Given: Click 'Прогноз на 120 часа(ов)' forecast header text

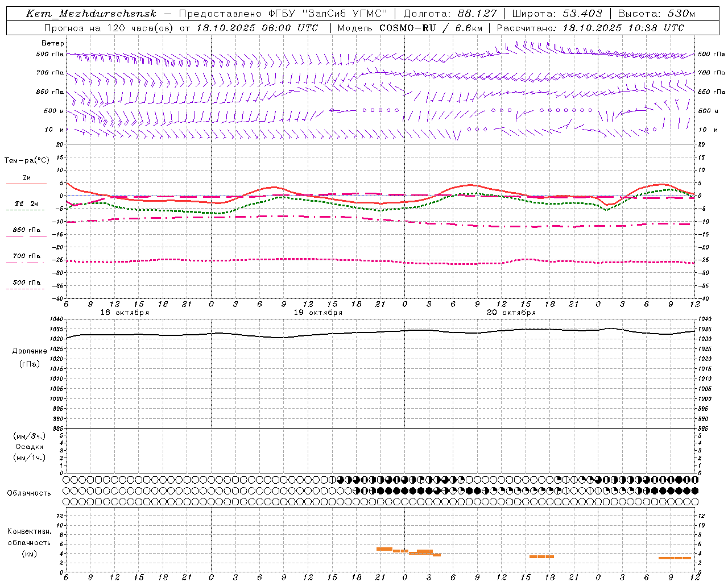Looking at the screenshot, I should click(x=109, y=28).
